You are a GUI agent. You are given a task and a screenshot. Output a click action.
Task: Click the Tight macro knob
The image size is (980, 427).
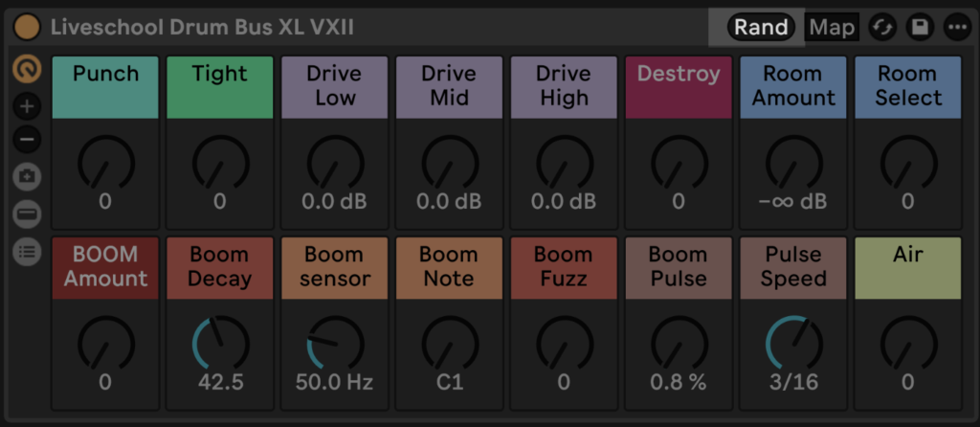(x=220, y=163)
